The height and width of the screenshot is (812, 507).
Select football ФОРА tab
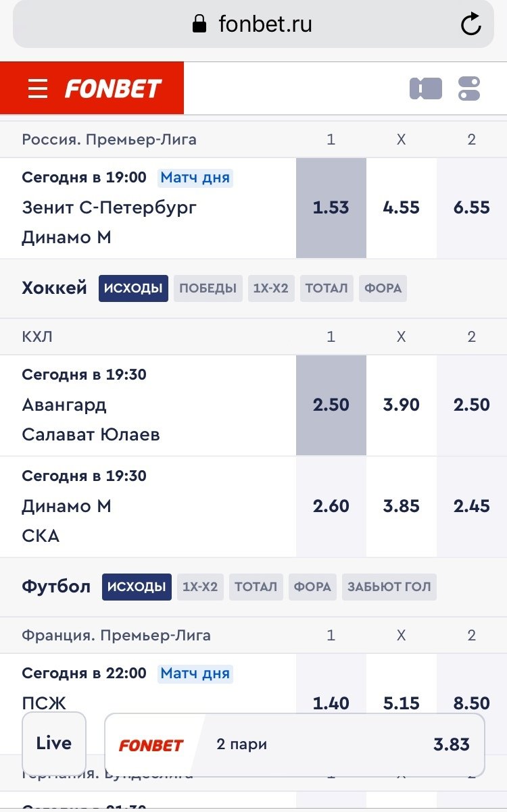312,587
